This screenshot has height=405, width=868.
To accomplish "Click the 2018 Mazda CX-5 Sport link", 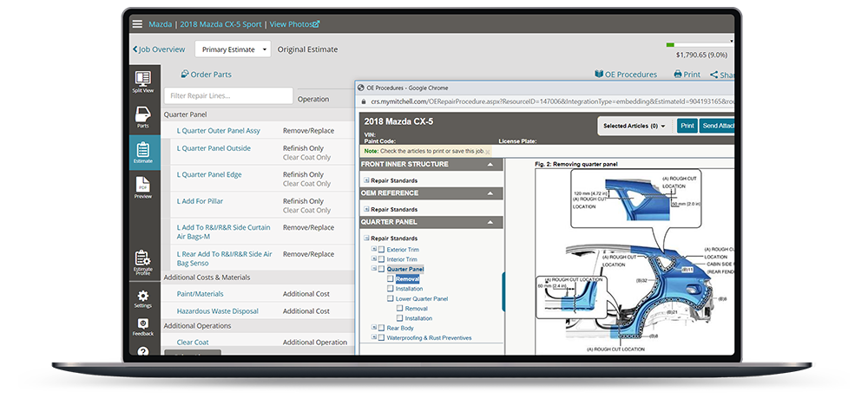I will tap(221, 24).
